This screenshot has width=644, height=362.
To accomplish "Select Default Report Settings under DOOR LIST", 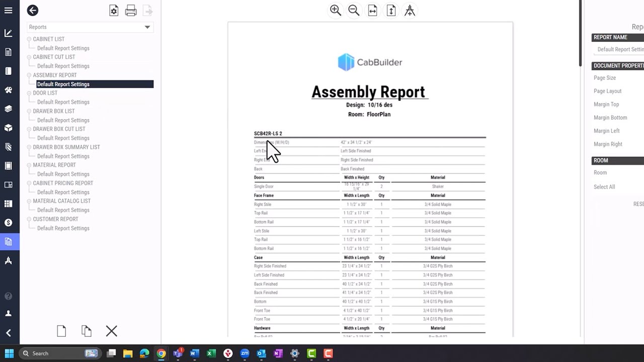I will [63, 102].
